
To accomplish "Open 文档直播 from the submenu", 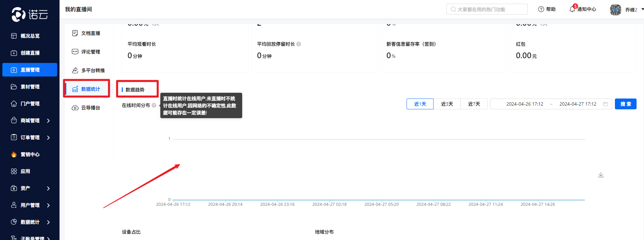I will click(x=90, y=33).
